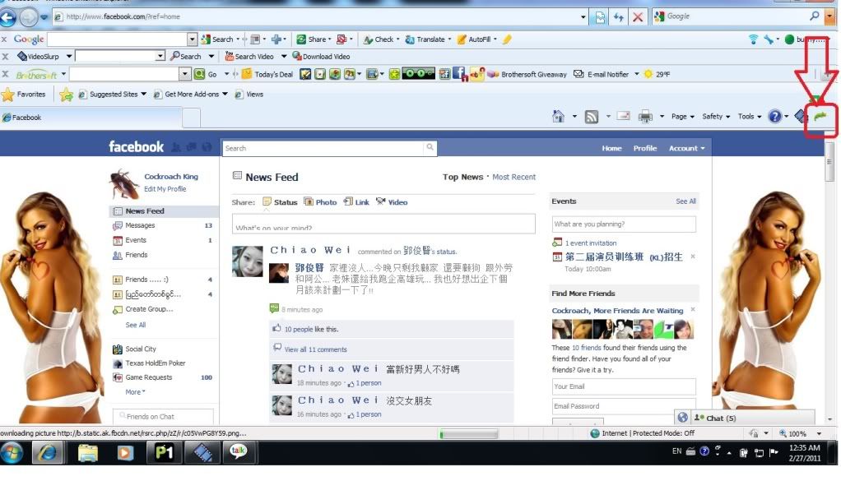Open the Tools menu dropdown
The width and height of the screenshot is (841, 504).
pos(750,117)
